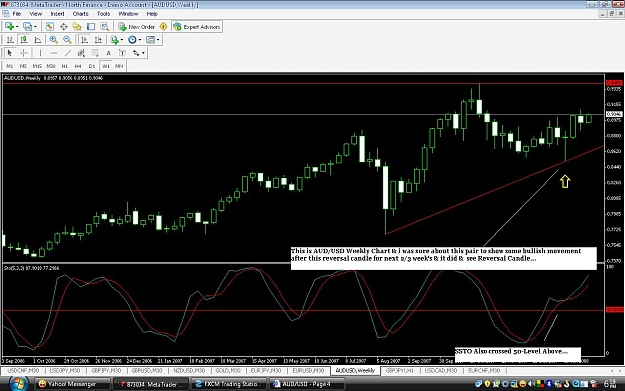
Task: Open the Strategy Tester magnifier icon
Action: coord(104,27)
